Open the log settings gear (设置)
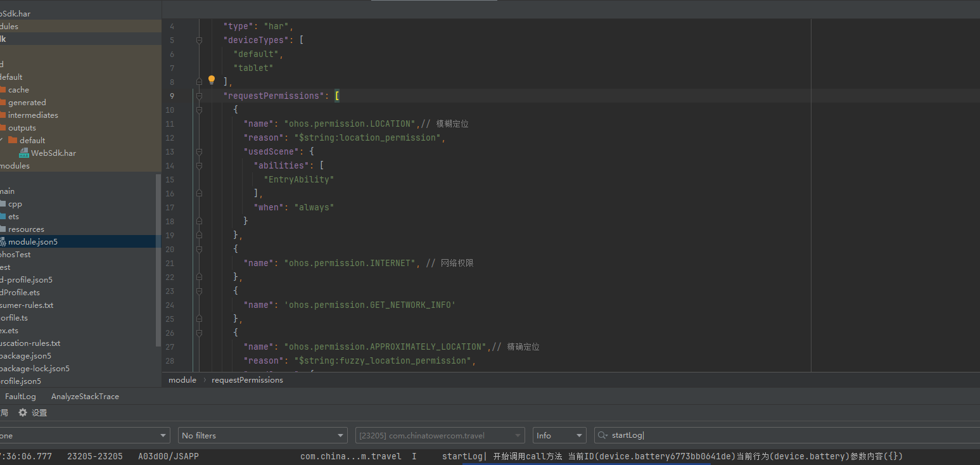The height and width of the screenshot is (465, 980). tap(23, 412)
